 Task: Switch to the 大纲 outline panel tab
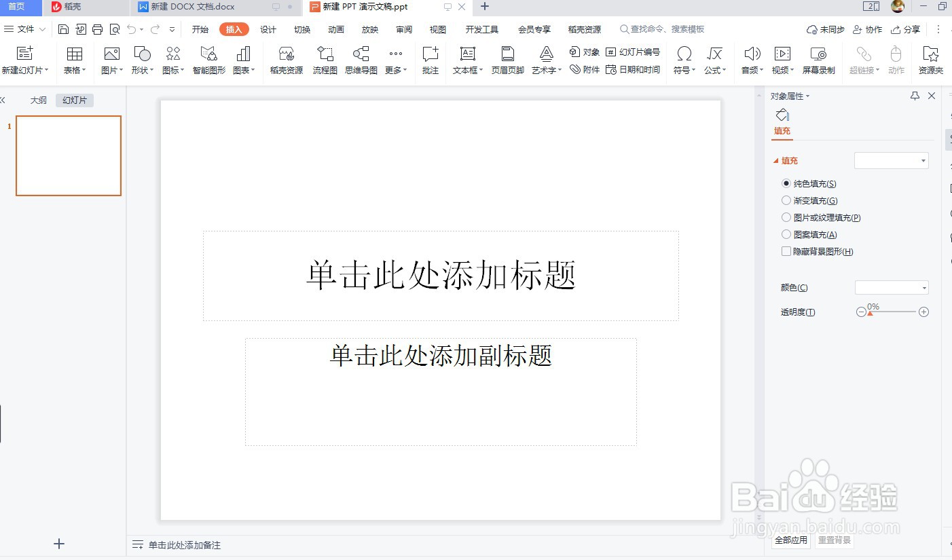point(38,100)
